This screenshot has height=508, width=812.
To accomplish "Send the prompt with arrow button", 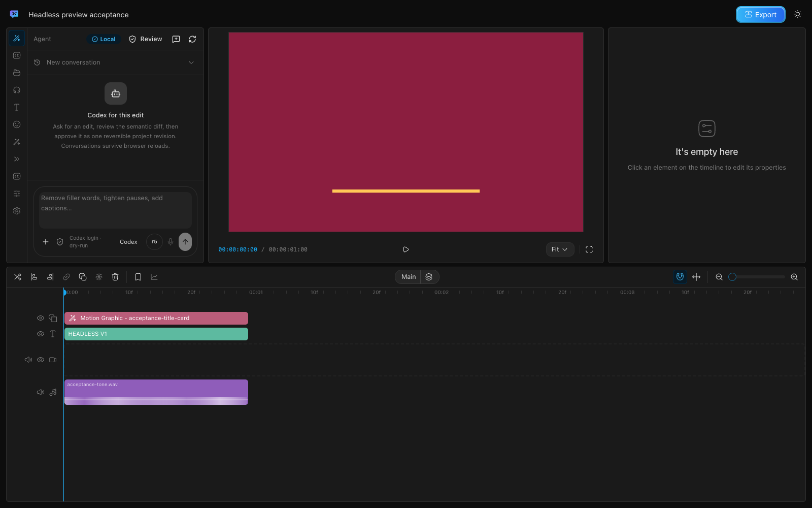I will (185, 242).
